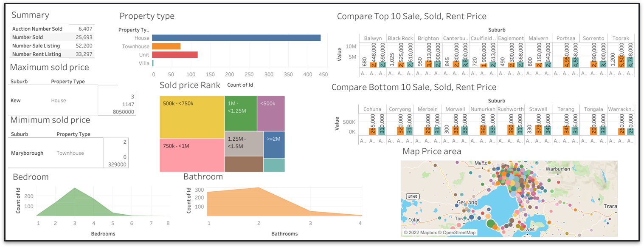Click the Count of Id label above treemap
Viewport: 644px width, 247px height.
click(x=240, y=85)
